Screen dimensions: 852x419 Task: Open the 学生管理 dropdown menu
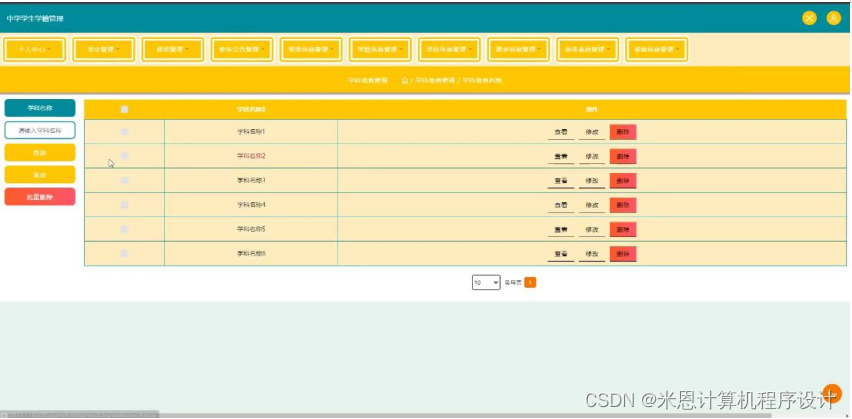(x=104, y=49)
